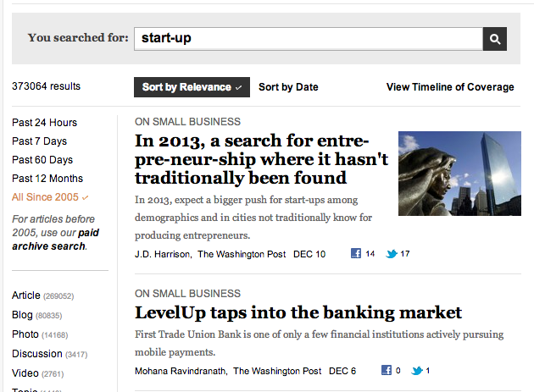Open the skyscraper statue article thumbnail
Screen dimensions: 534x392
click(459, 174)
